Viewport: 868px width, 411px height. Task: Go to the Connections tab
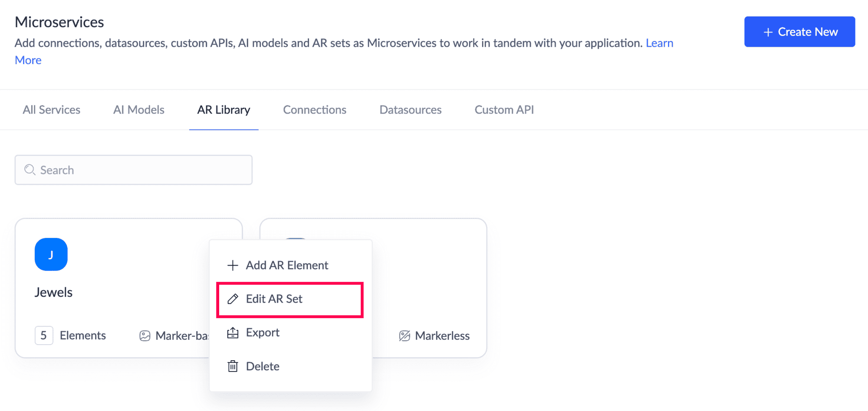[x=315, y=110]
